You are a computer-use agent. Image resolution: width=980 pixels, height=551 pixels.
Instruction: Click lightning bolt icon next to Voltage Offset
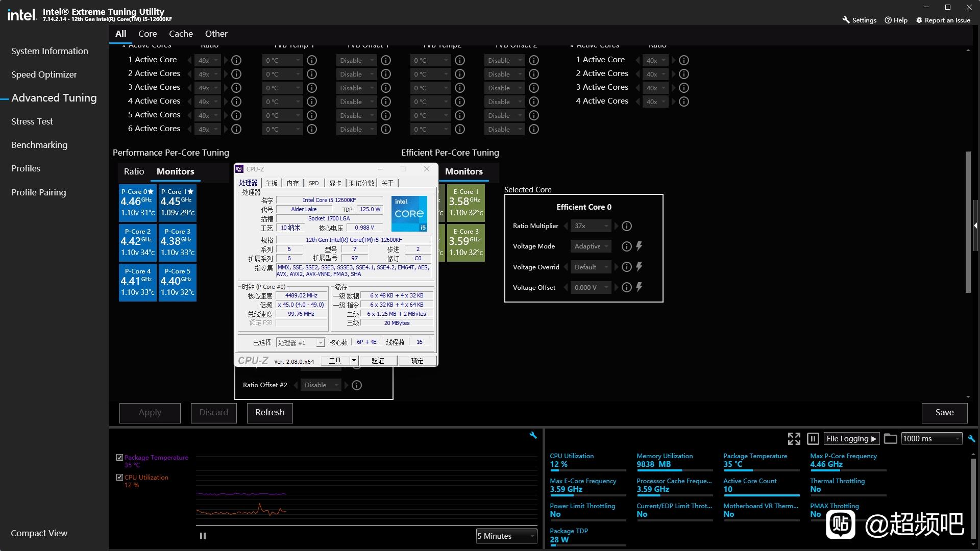639,287
